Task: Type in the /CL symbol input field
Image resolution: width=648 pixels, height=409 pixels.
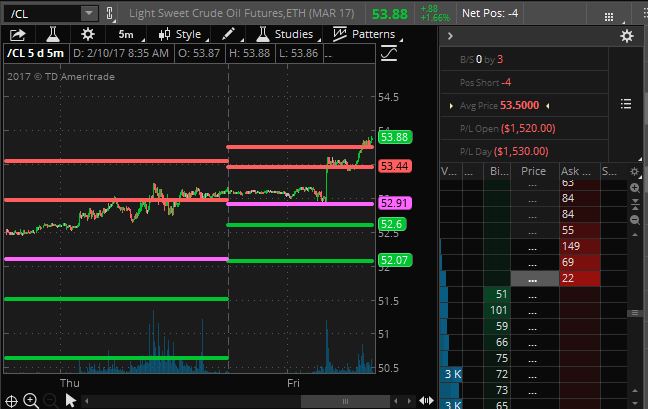Action: coord(40,13)
